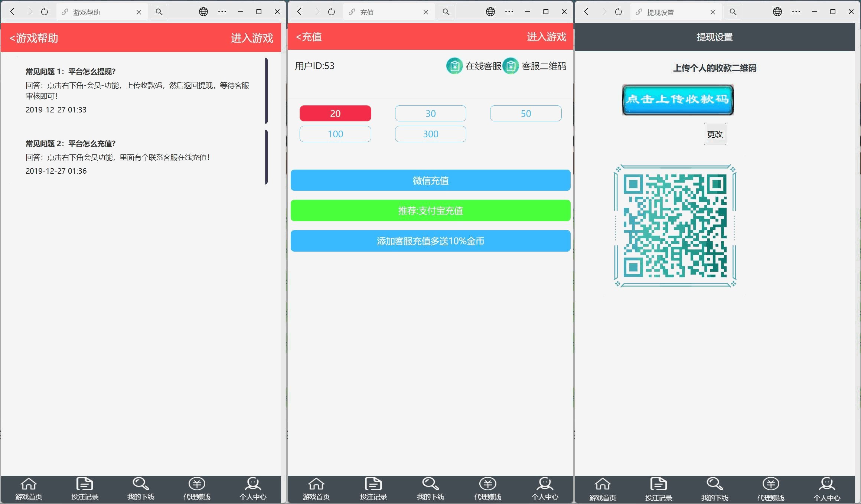Open 投注记录 in the middle window's bottom bar
The width and height of the screenshot is (861, 504).
click(x=373, y=488)
